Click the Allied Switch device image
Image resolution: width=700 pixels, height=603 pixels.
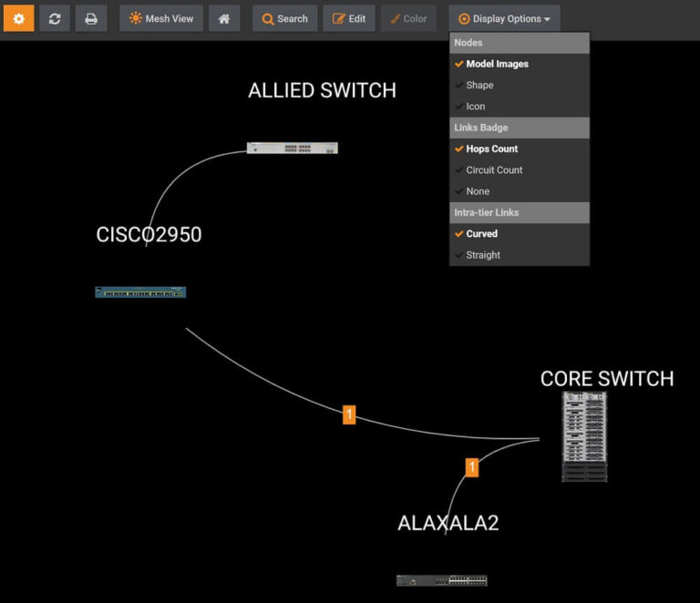coord(292,148)
